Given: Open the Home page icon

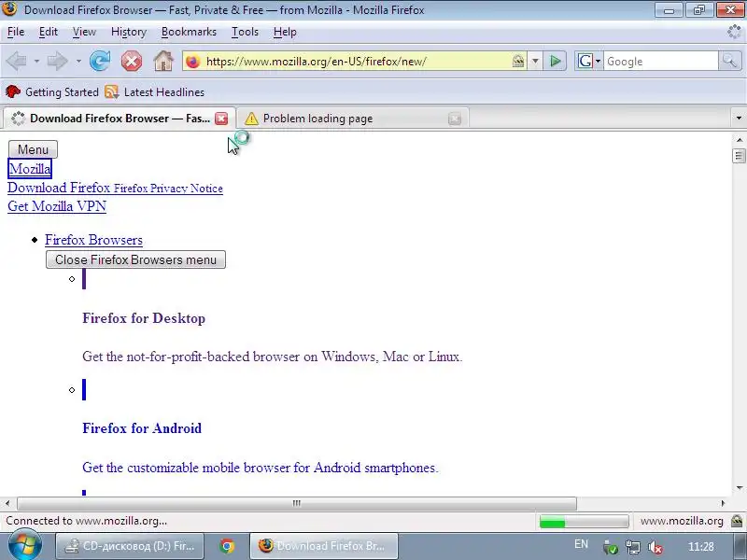Looking at the screenshot, I should (x=163, y=61).
